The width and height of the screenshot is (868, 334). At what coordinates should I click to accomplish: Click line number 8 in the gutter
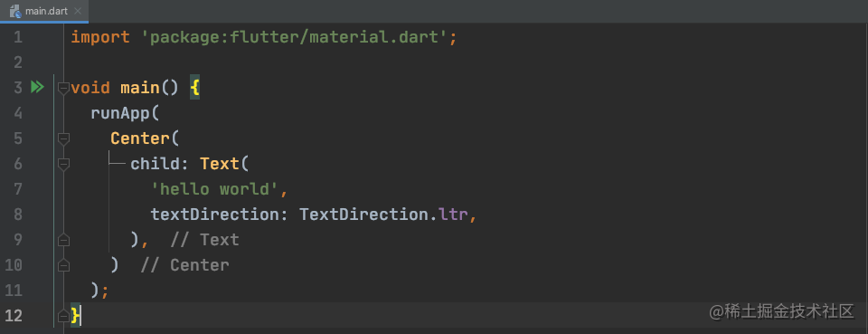pos(17,215)
